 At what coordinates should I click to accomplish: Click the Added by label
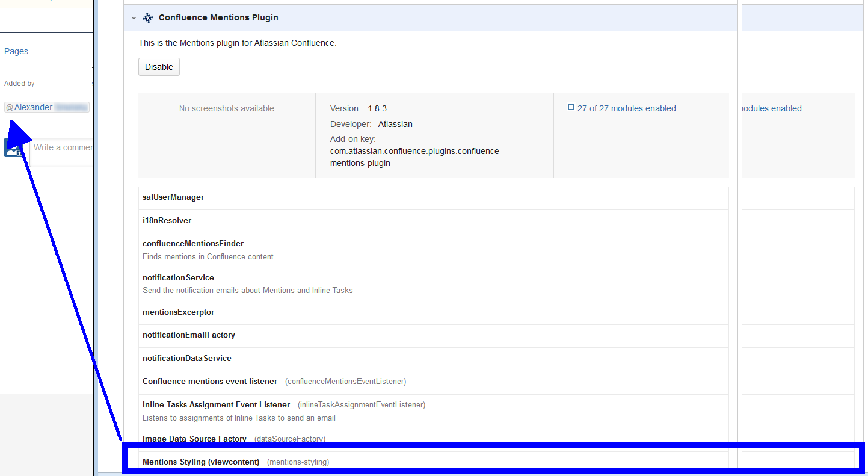[19, 84]
